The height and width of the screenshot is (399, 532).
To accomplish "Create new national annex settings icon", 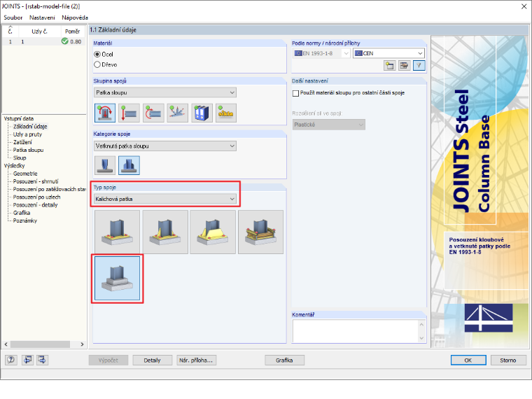I will [389, 66].
